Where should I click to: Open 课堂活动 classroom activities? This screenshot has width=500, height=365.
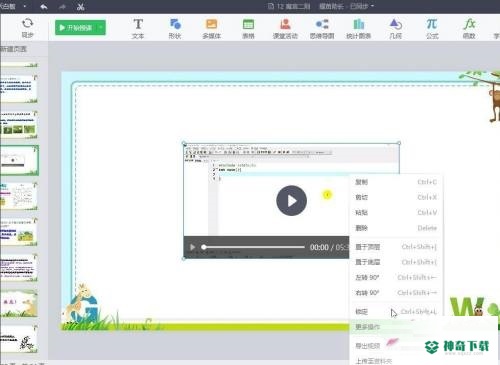[285, 29]
